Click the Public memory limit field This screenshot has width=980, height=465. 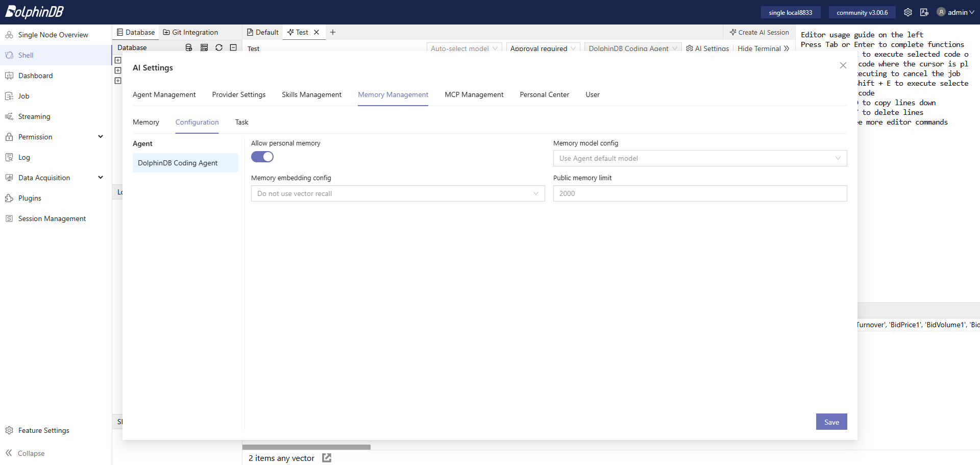click(700, 193)
